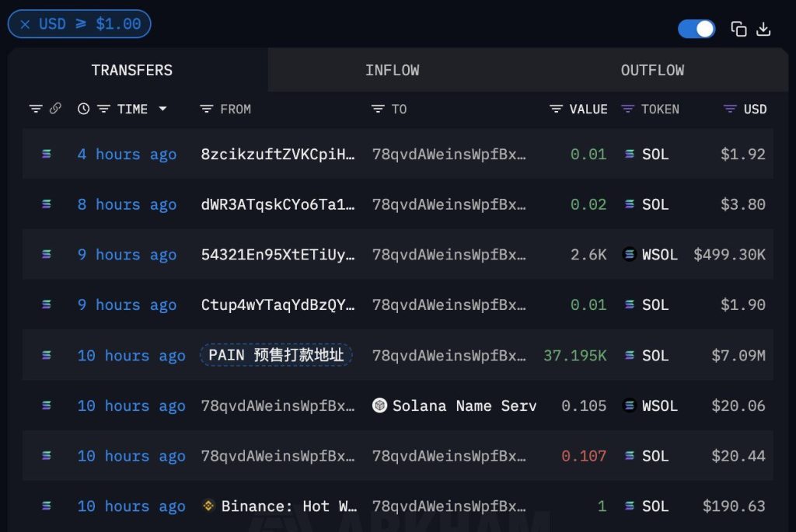Switch to the OUTFLOW tab
Screen dimensions: 796x532
click(652, 70)
